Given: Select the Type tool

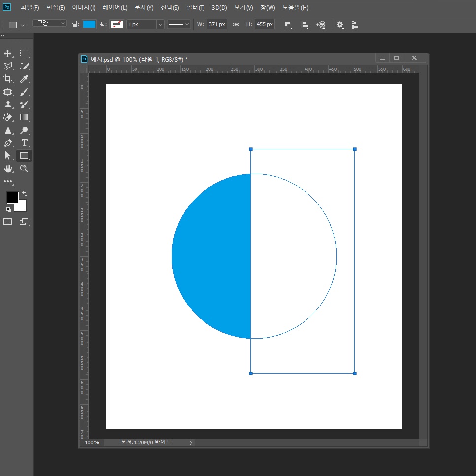Looking at the screenshot, I should tap(24, 143).
